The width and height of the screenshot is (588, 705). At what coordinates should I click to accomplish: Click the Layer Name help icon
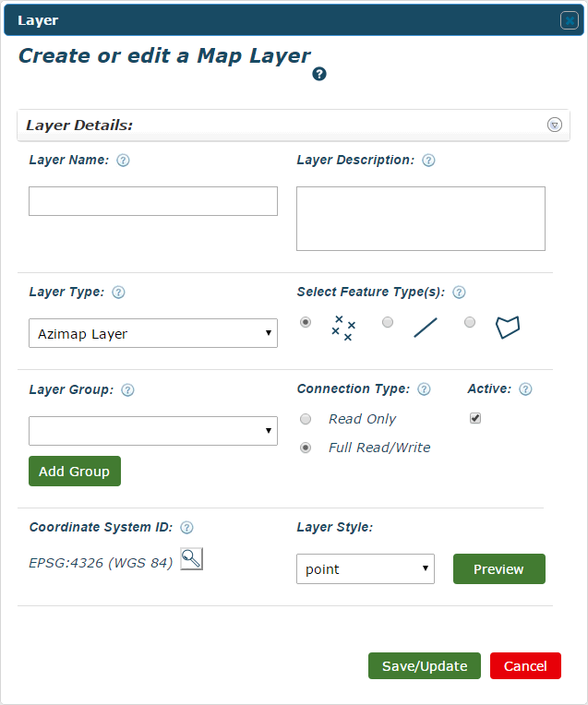click(x=123, y=161)
